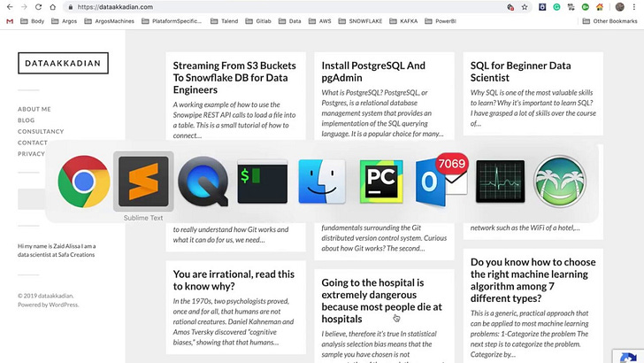Switch to PyCharm app icon
Screen dimensions: 644x363
click(381, 181)
